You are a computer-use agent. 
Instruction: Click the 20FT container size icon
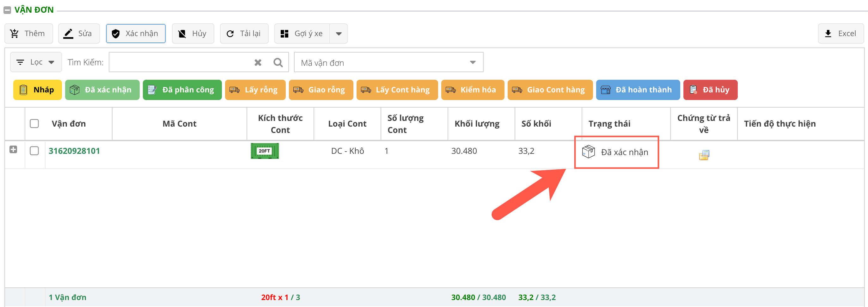coord(265,151)
